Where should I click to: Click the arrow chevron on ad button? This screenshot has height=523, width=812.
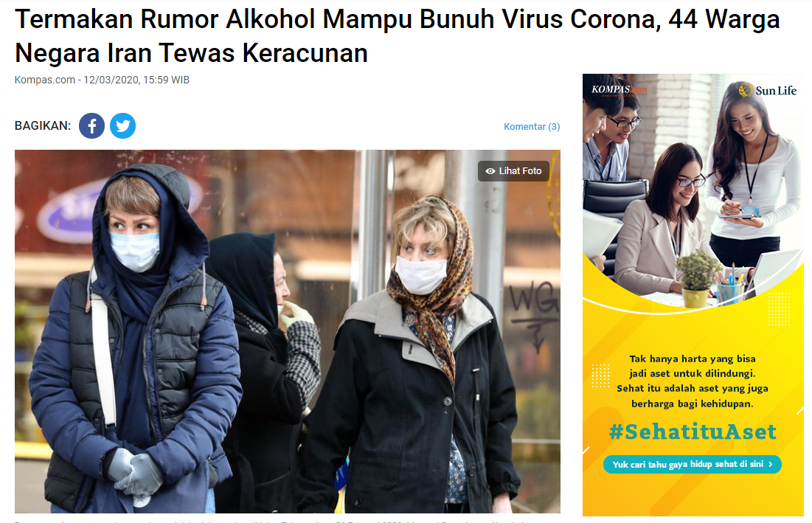[x=771, y=465]
